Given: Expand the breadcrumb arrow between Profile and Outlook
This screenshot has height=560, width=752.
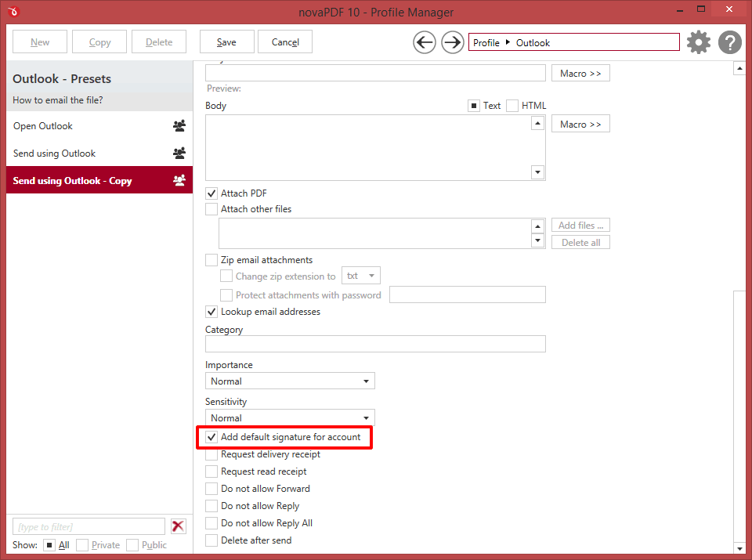Looking at the screenshot, I should 508,42.
